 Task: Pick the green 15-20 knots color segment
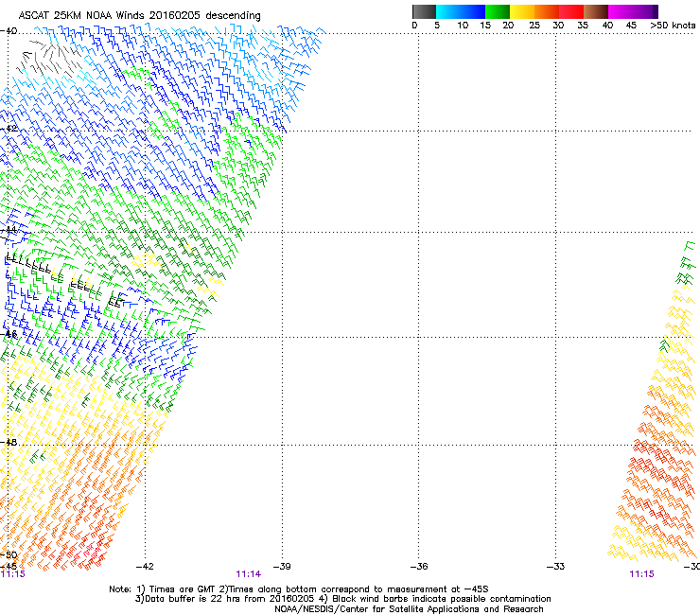pyautogui.click(x=498, y=11)
